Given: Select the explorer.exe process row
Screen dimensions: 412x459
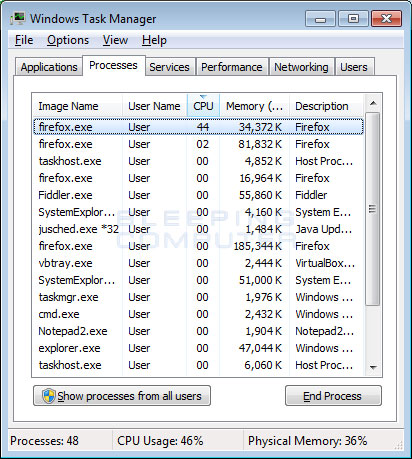Looking at the screenshot, I should [x=198, y=348].
